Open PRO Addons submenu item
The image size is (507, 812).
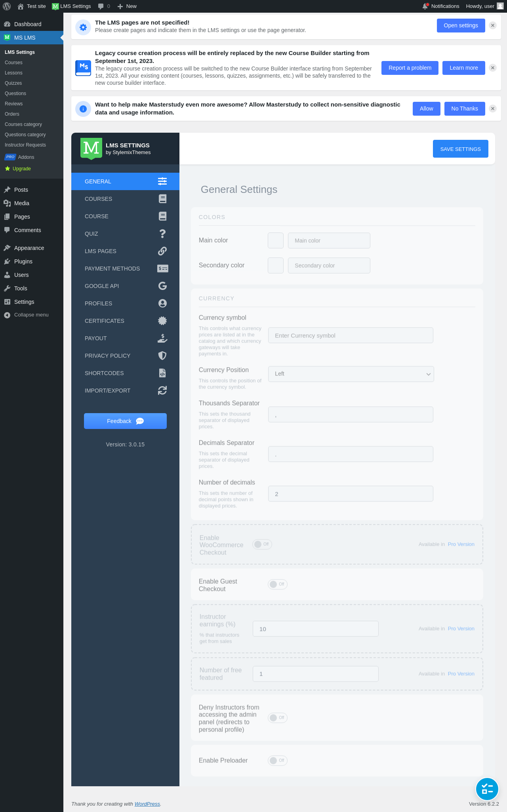pos(20,157)
